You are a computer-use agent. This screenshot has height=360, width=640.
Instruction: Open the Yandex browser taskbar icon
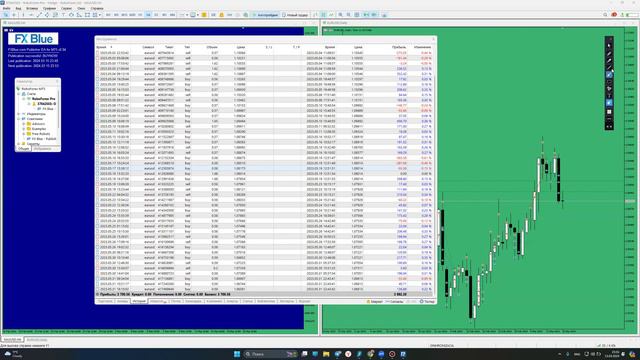348,354
